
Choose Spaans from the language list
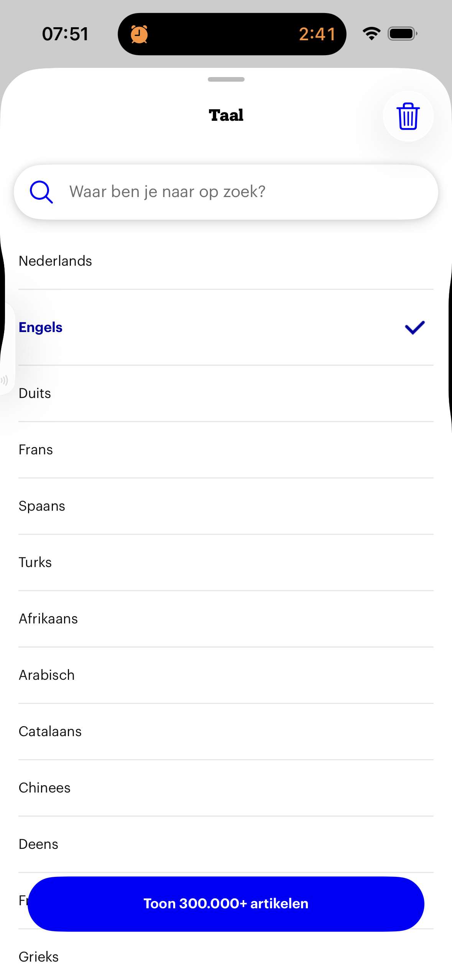click(42, 506)
